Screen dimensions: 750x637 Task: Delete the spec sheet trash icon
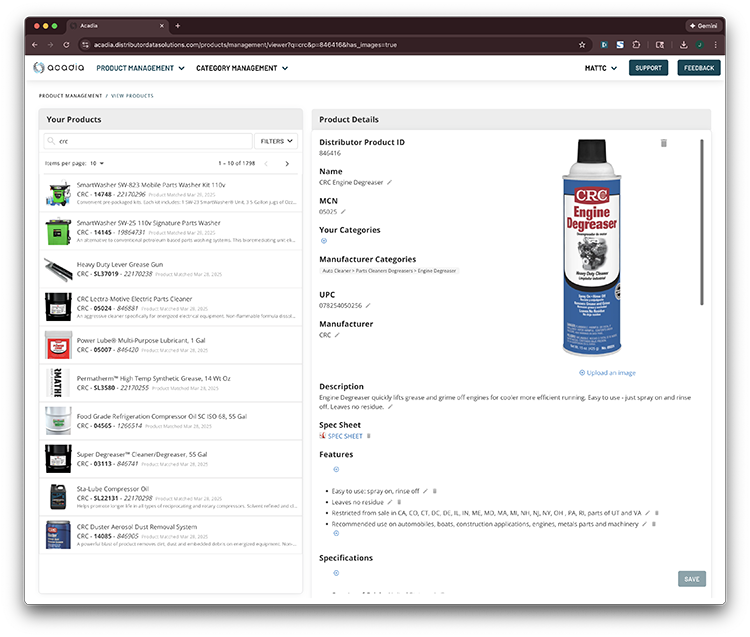click(x=368, y=436)
